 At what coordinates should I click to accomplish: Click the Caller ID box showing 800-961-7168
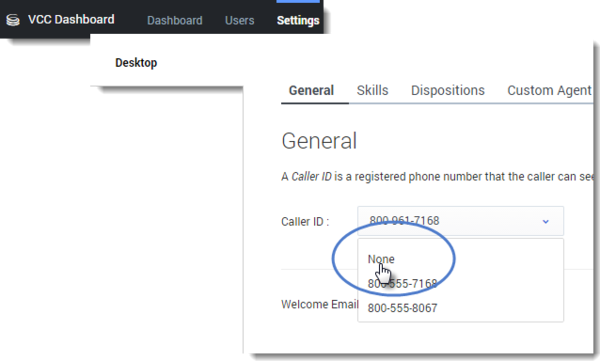pyautogui.click(x=460, y=221)
